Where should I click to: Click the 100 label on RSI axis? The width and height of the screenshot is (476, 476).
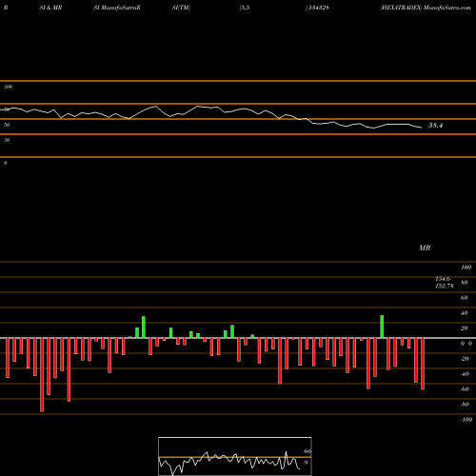click(8, 87)
